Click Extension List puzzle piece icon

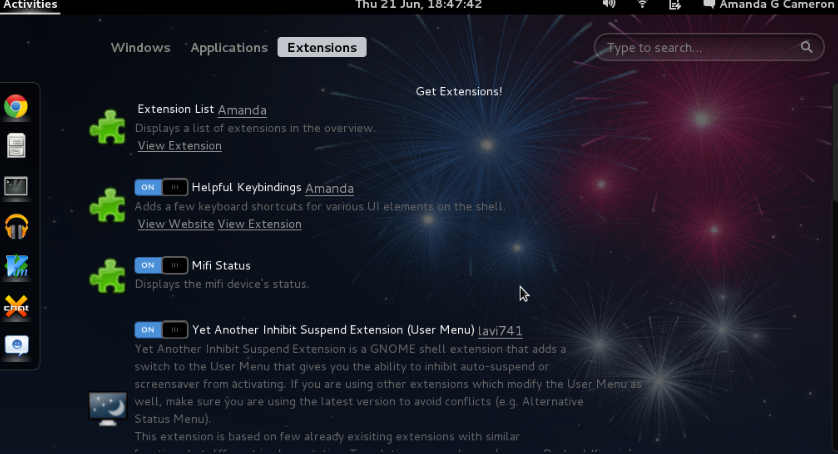(x=107, y=127)
